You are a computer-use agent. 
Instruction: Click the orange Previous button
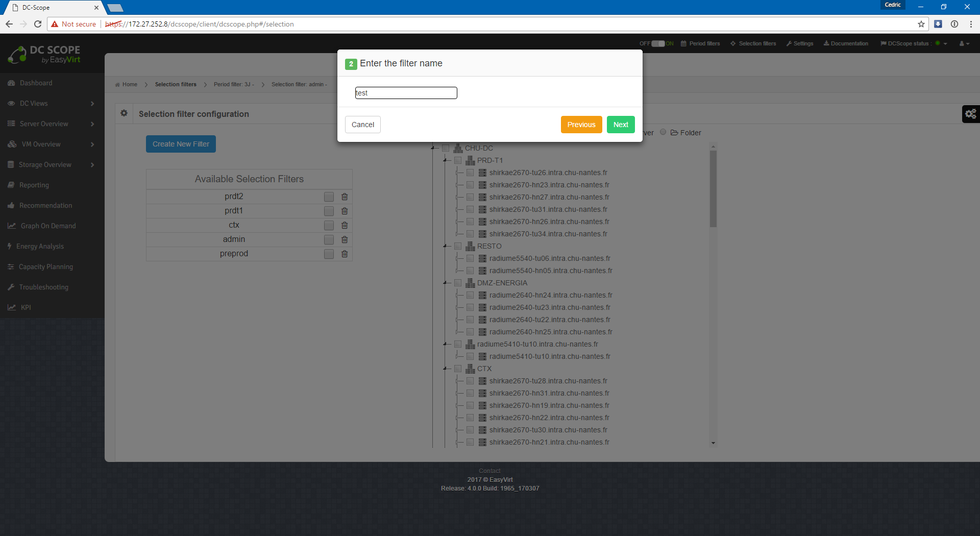coord(581,125)
